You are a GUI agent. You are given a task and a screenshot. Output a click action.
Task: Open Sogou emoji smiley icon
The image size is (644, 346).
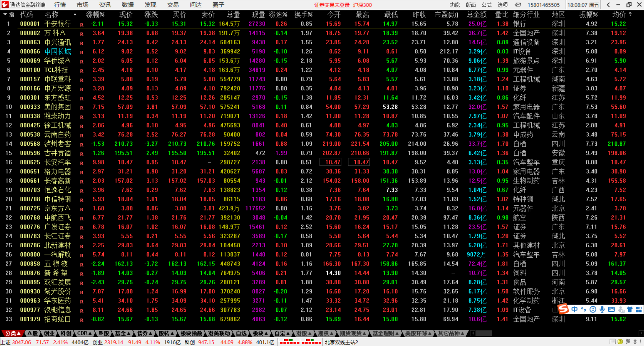pyautogui.click(x=593, y=309)
